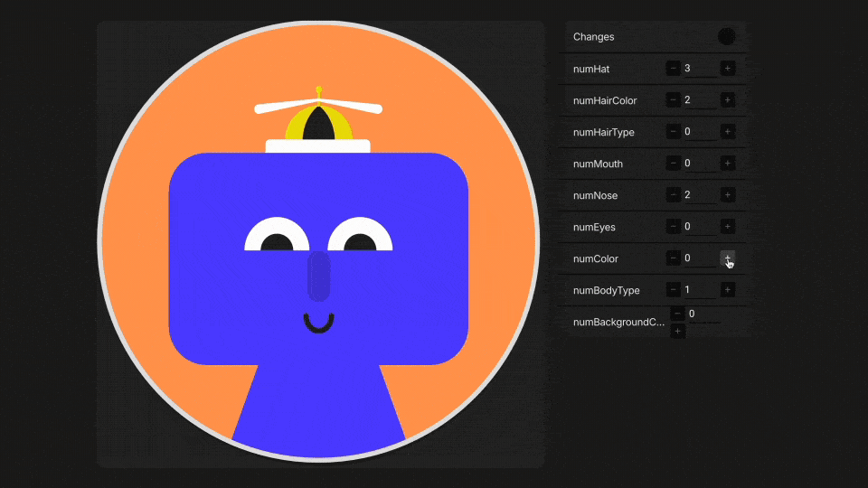Click the avatar's propeller hat
The height and width of the screenshot is (488, 868).
pos(318,119)
